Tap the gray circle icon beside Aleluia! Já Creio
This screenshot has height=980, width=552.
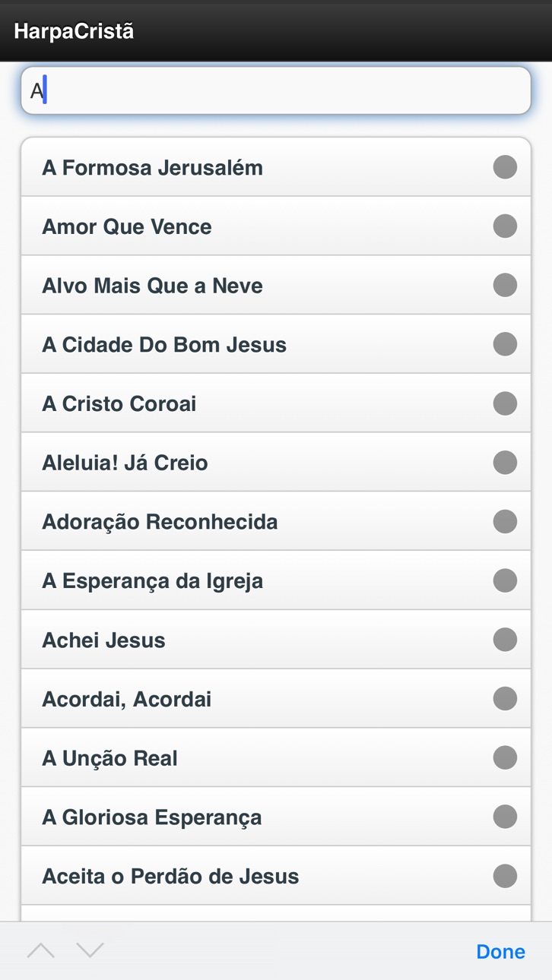point(505,463)
